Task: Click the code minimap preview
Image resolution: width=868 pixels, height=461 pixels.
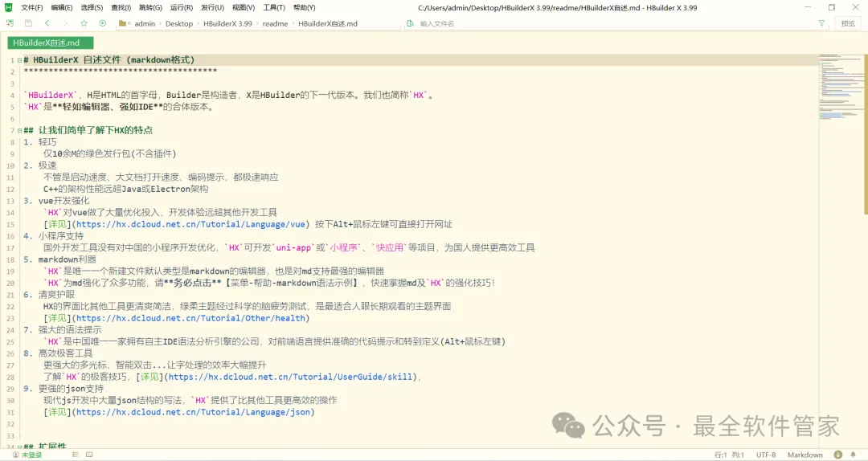Action: (841, 87)
